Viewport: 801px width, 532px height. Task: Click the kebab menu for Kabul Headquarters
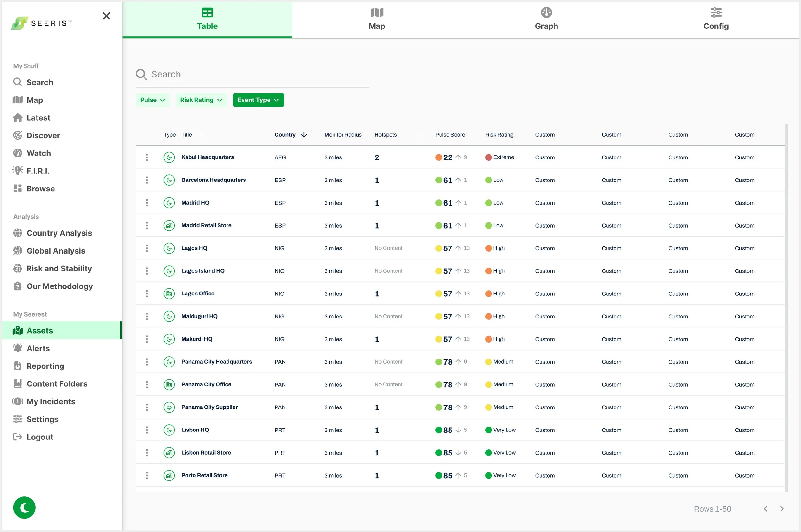pos(147,157)
